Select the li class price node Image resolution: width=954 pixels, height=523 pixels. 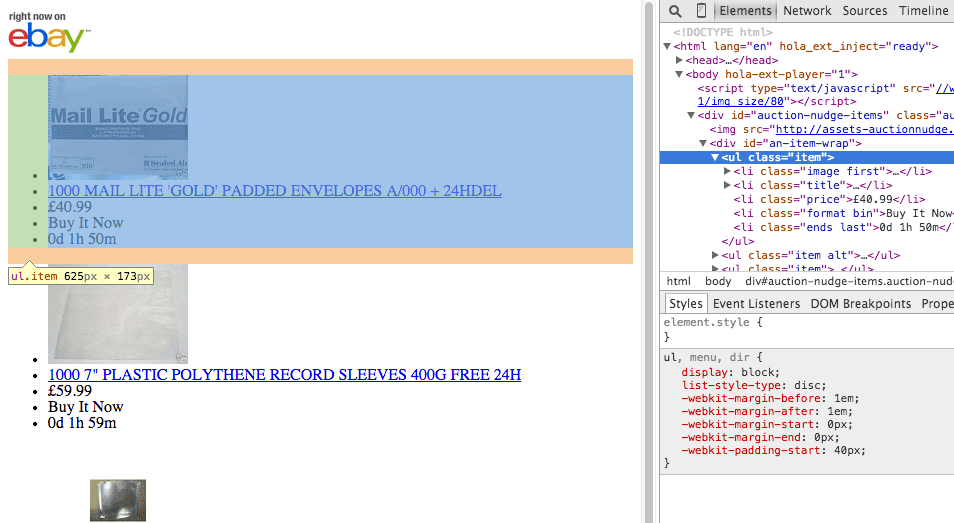tap(829, 199)
